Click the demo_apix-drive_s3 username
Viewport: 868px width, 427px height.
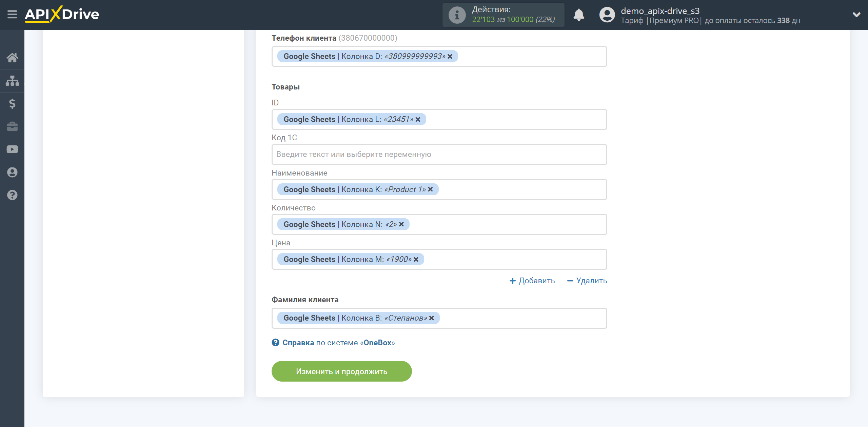[660, 11]
